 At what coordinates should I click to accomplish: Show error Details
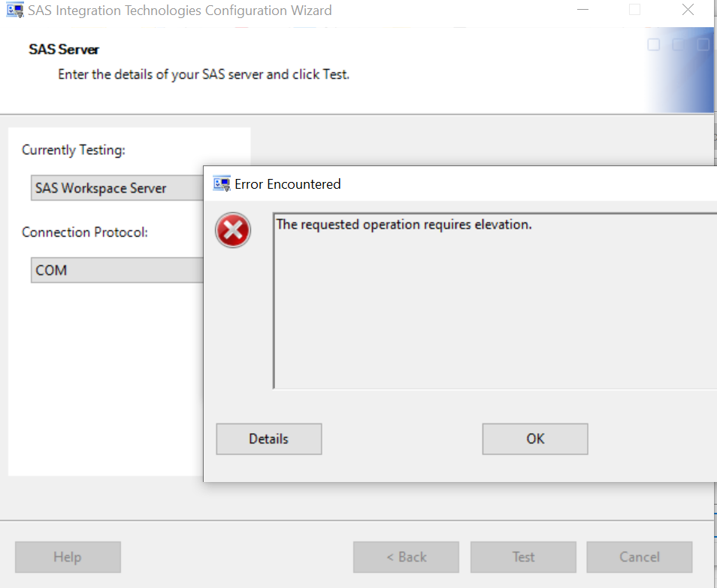pyautogui.click(x=268, y=439)
